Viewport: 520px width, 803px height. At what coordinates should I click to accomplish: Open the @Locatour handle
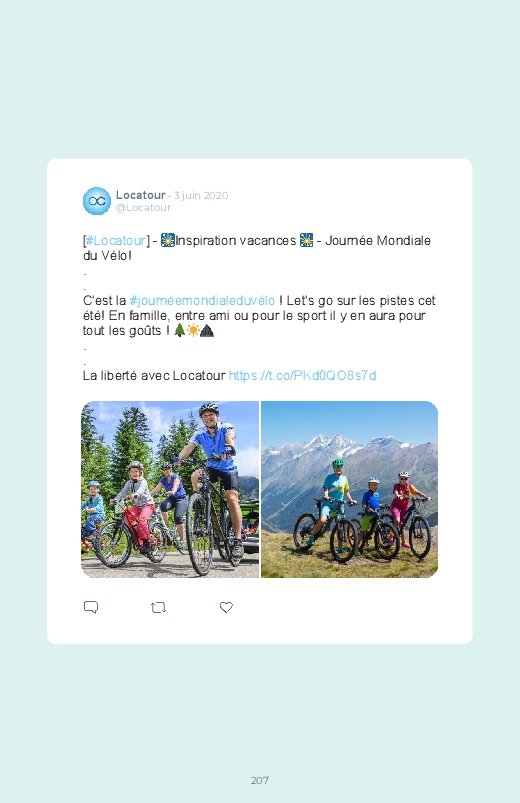pos(143,207)
